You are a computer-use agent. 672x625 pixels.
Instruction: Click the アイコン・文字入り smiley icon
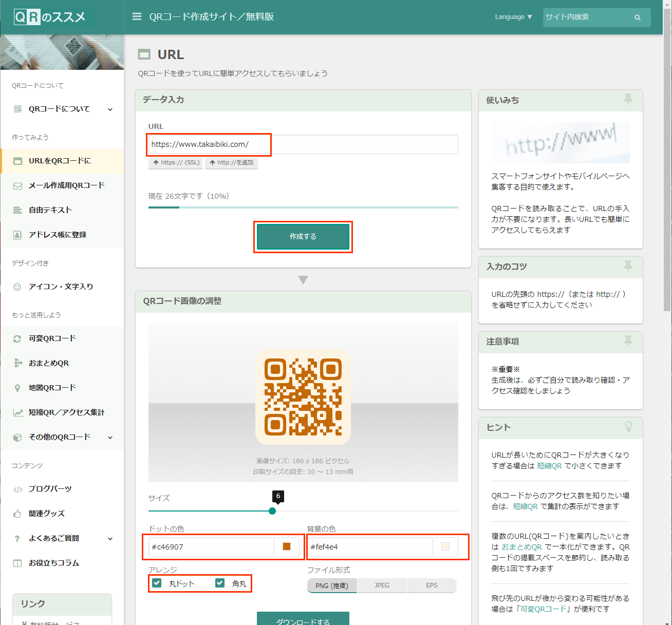(17, 287)
